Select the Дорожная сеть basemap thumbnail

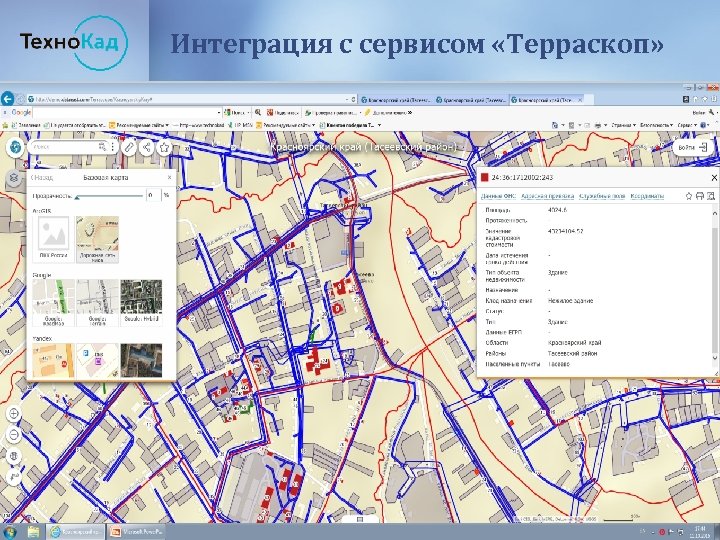coord(97,239)
